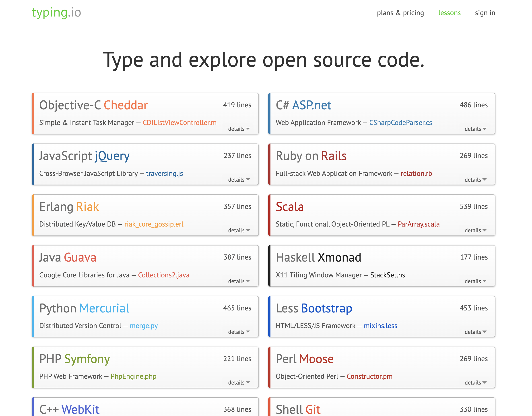The height and width of the screenshot is (416, 532).
Task: Click the '453 lines' count
Action: point(474,308)
